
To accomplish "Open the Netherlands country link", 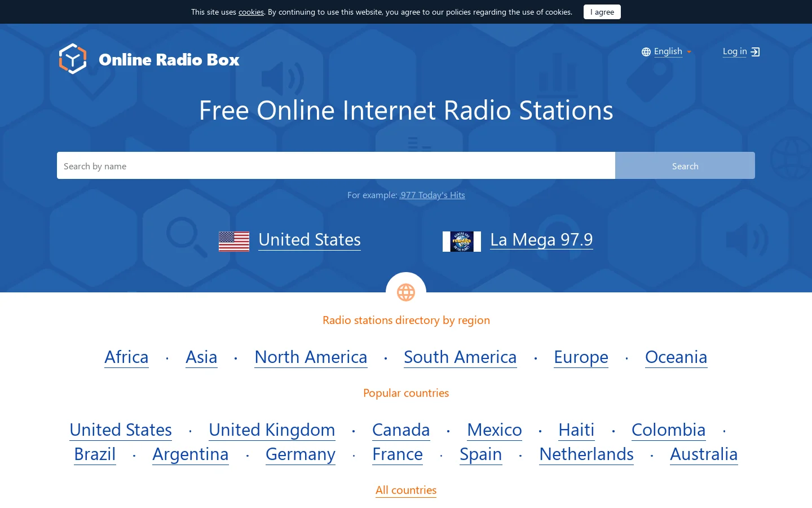I will (586, 454).
